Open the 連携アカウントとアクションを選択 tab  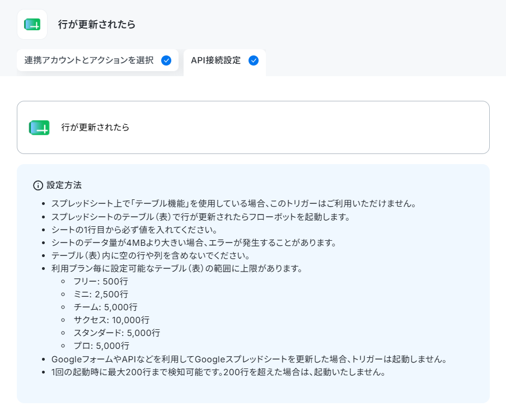(98, 60)
